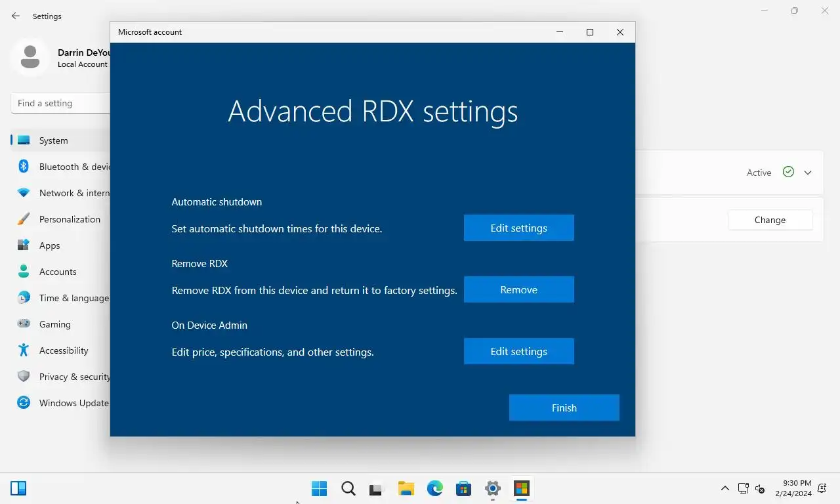Open the Gaming controller icon
840x504 pixels.
pyautogui.click(x=24, y=324)
